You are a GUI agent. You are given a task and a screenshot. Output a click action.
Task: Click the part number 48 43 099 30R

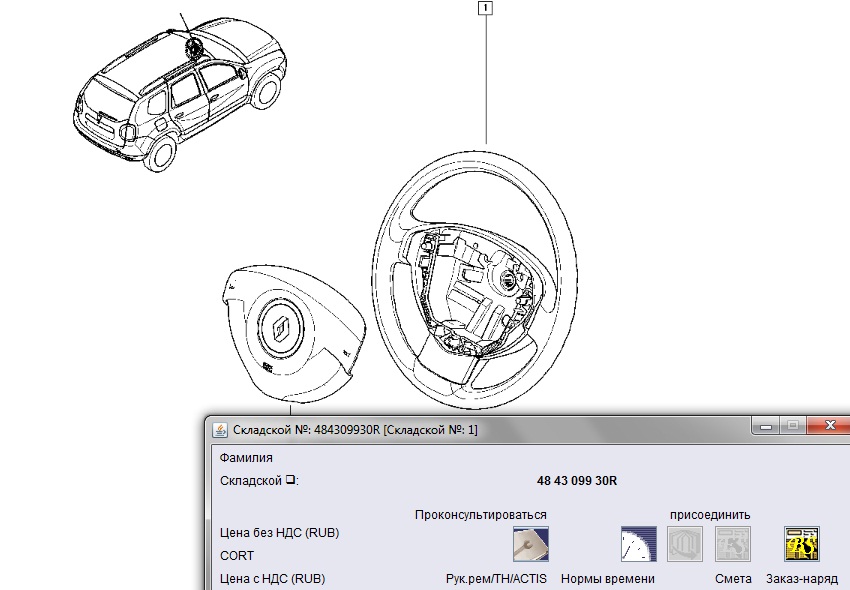(577, 481)
